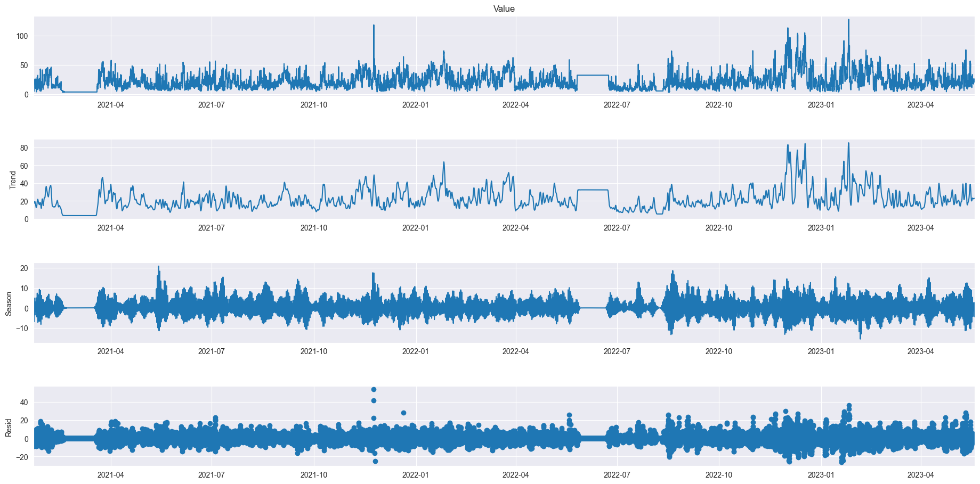The height and width of the screenshot is (484, 980).
Task: Click the 'Trend' y-axis label
Action: [x=13, y=179]
